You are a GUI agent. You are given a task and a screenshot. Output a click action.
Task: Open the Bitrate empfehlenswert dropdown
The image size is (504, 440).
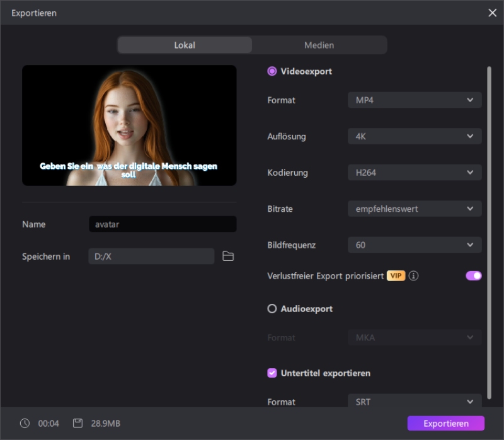(415, 209)
